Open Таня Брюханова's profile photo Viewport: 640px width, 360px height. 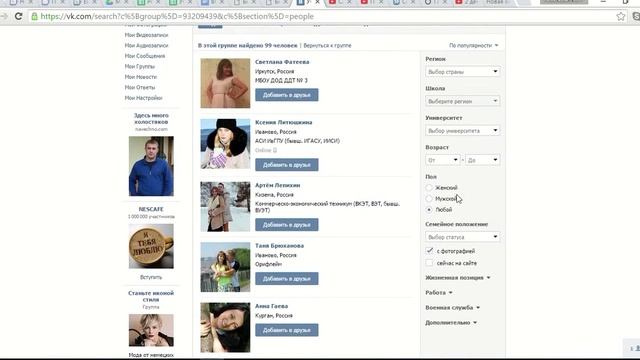[225, 267]
